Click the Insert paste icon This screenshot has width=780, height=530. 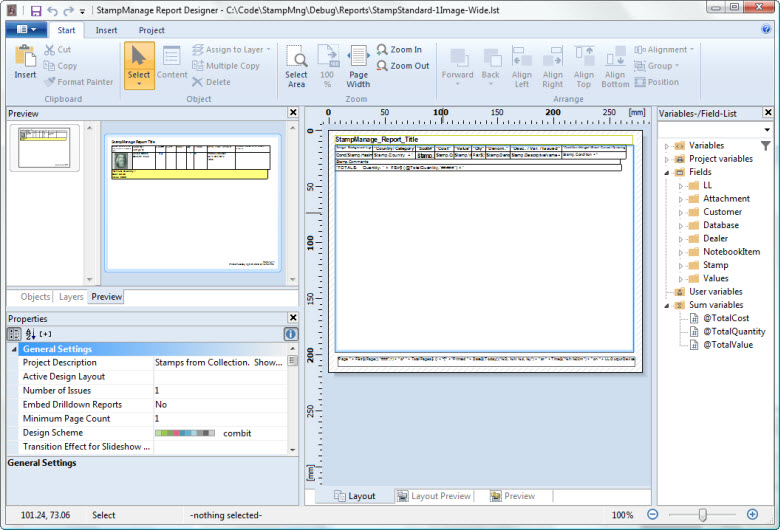click(x=25, y=56)
